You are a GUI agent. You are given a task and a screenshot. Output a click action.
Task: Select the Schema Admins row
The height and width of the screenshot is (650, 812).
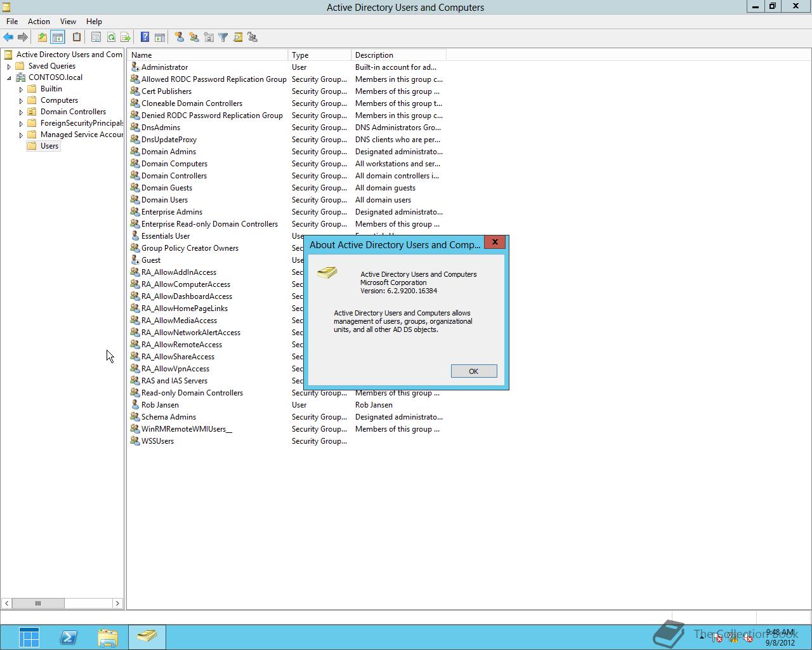point(287,416)
